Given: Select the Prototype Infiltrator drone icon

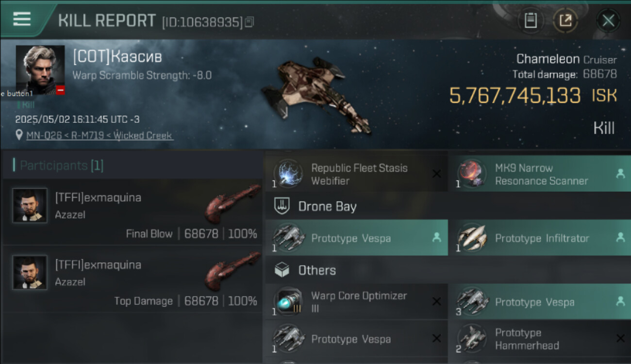Looking at the screenshot, I should click(x=472, y=238).
